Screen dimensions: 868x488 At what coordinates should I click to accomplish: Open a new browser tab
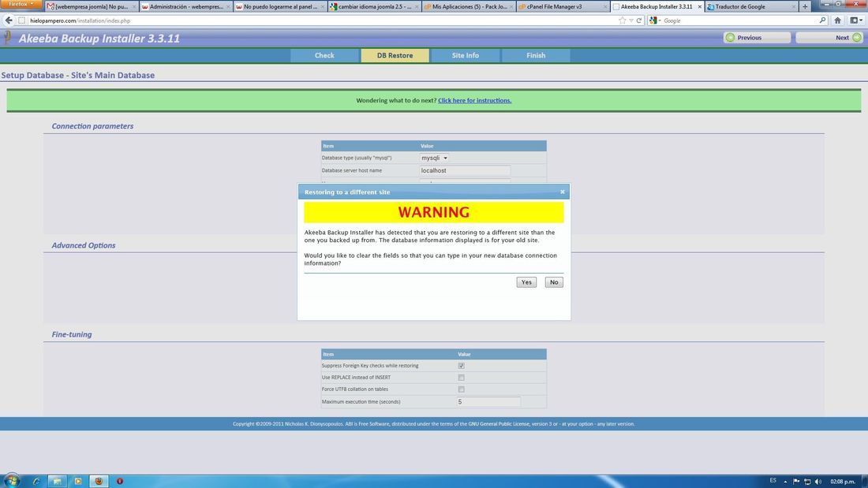pos(805,6)
